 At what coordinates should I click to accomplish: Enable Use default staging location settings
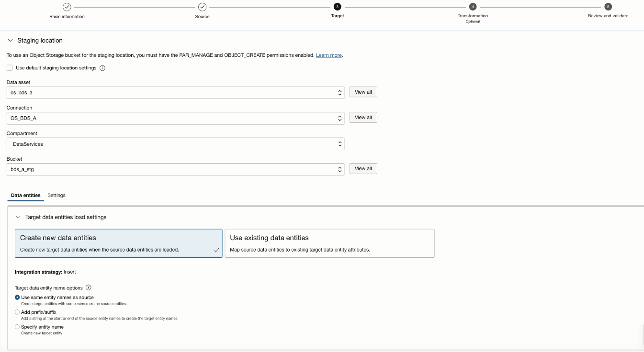(x=10, y=68)
